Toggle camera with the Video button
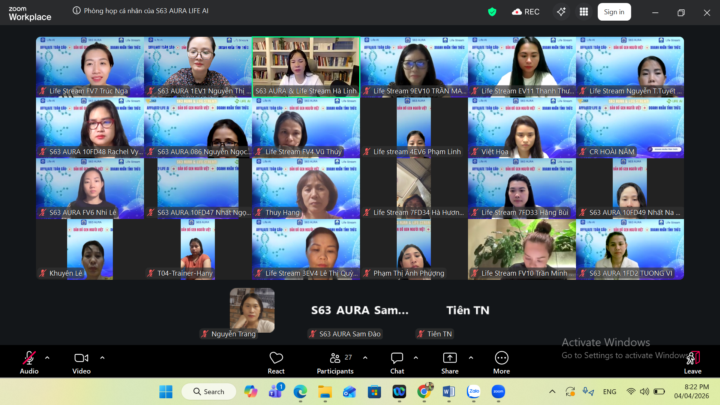The image size is (720, 405). pyautogui.click(x=81, y=362)
